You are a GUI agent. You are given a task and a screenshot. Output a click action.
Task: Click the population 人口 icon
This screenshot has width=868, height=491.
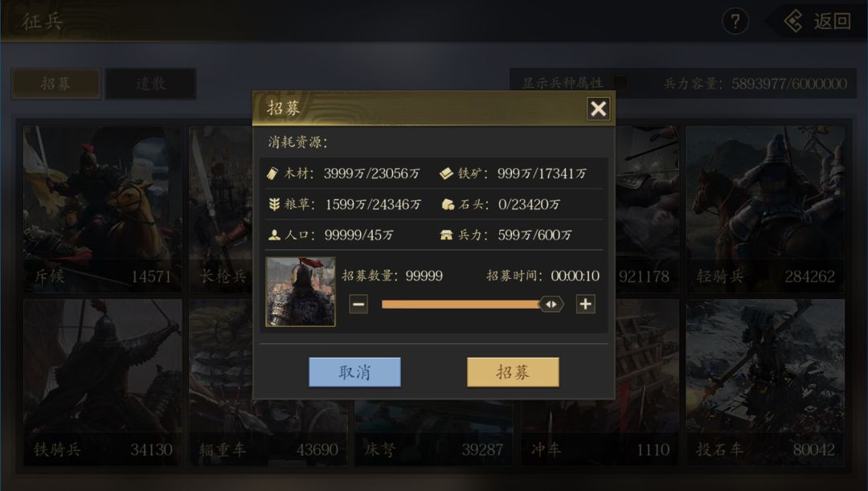coord(274,235)
